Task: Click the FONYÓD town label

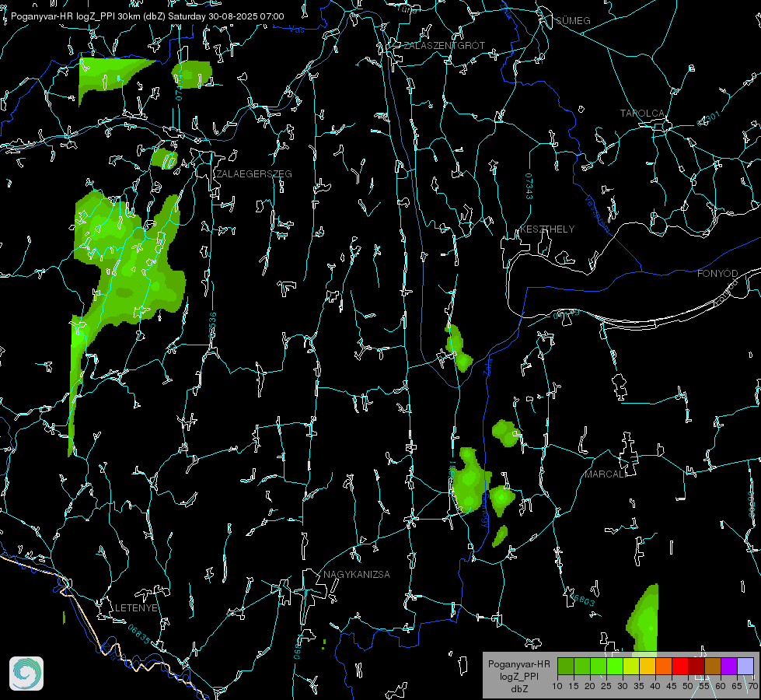Action: click(717, 274)
